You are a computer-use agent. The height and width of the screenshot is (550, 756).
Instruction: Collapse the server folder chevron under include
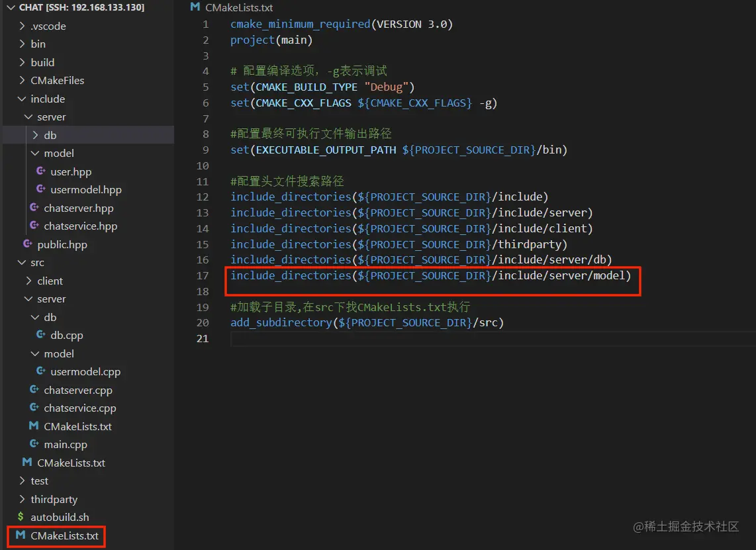tap(28, 116)
